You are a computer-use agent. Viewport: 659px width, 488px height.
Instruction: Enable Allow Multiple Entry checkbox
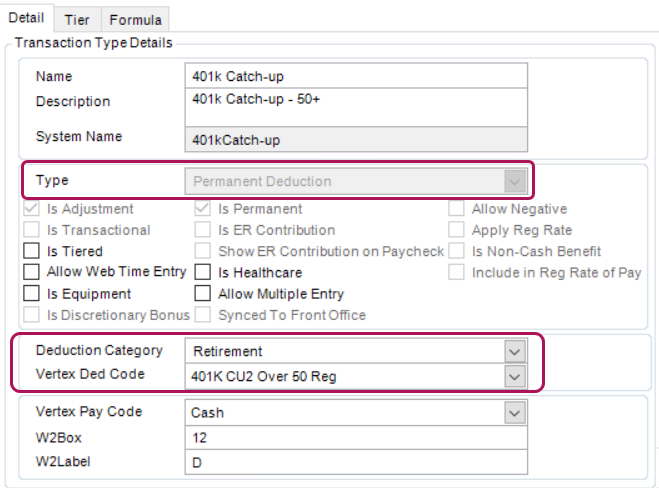point(202,295)
